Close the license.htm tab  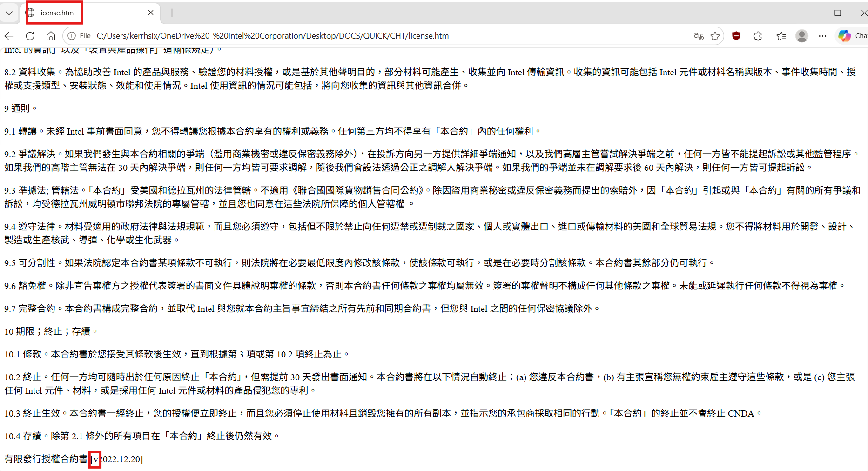pos(151,13)
